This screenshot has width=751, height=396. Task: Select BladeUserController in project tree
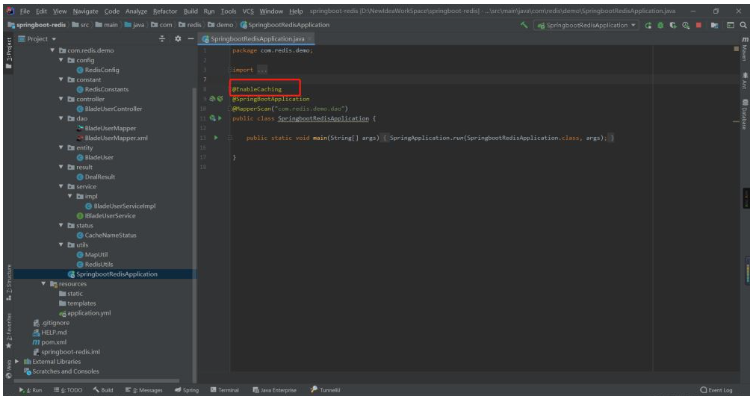[x=109, y=109]
